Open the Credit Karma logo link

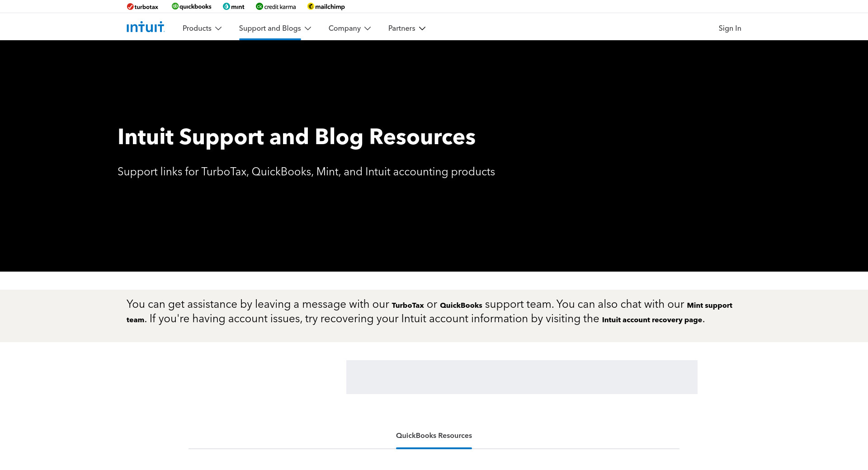pyautogui.click(x=276, y=7)
